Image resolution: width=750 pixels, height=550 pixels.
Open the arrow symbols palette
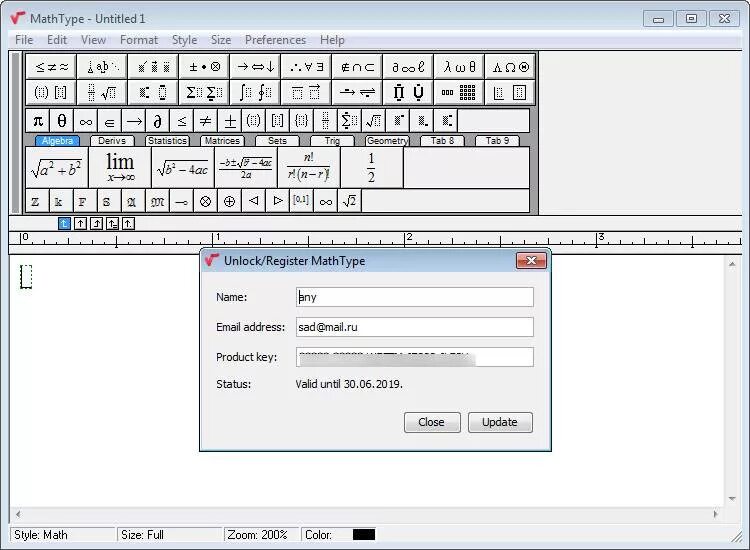click(256, 66)
